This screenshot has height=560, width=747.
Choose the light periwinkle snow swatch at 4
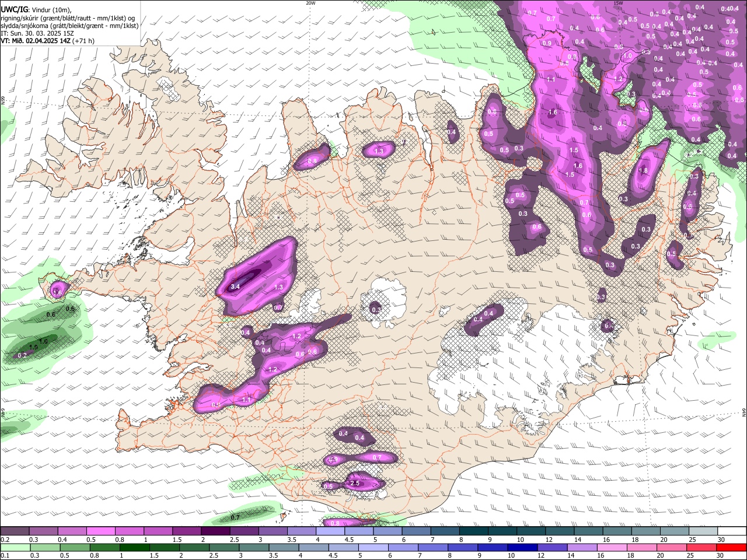click(330, 531)
